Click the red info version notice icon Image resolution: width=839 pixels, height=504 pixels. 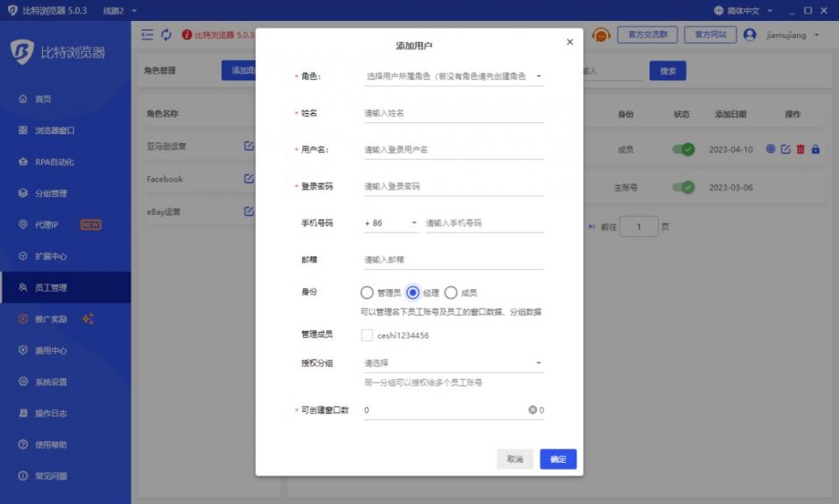tap(187, 34)
